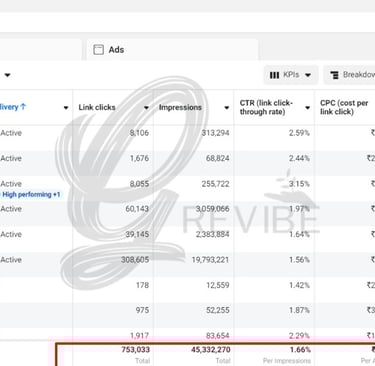Select the 2.44% CTR cell
375x366 pixels.
[299, 158]
